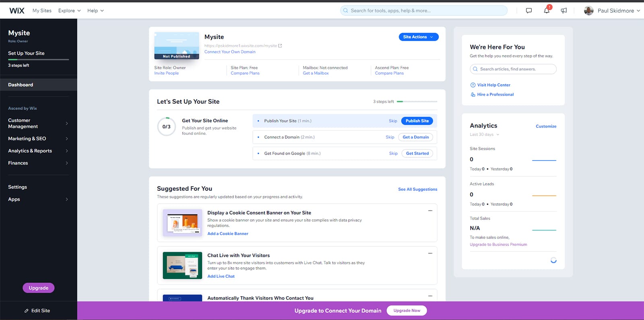
Task: Click the Hire a Professional person icon
Action: tap(473, 95)
